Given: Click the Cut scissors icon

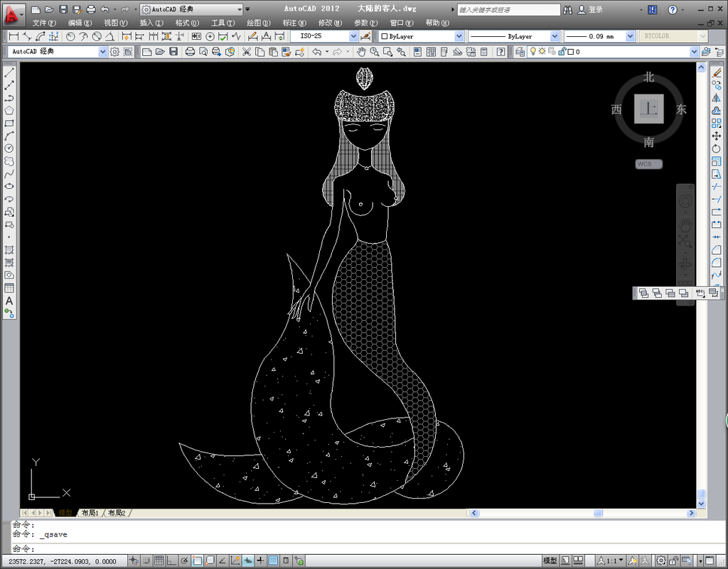Looking at the screenshot, I should (247, 52).
